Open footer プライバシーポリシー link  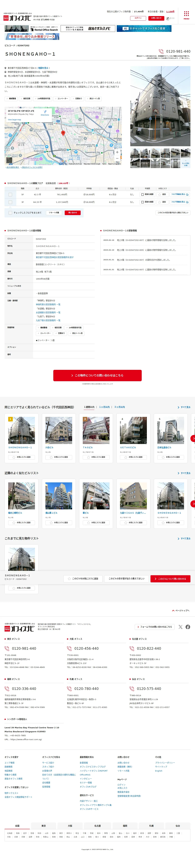[165, 763]
